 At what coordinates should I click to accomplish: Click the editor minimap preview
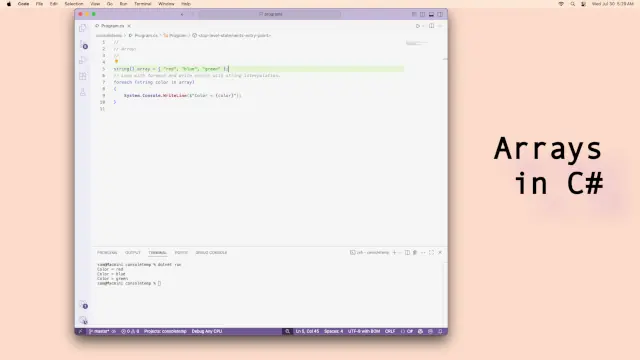[416, 43]
